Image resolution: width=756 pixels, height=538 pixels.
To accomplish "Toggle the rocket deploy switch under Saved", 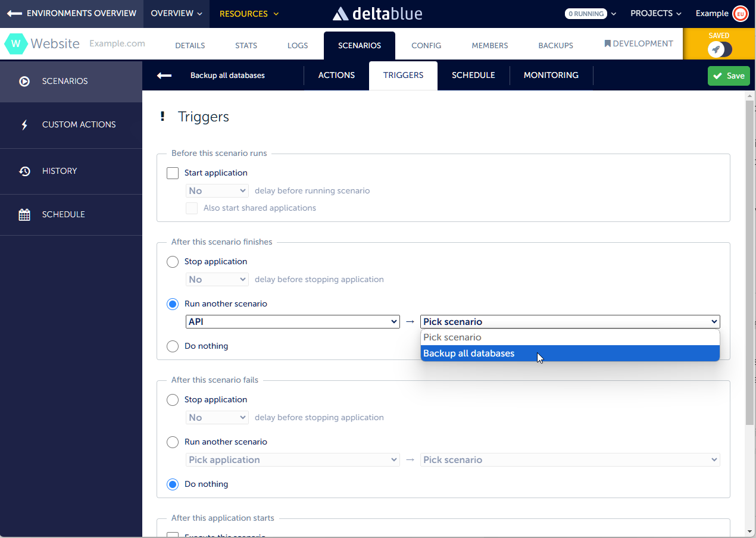I will coord(720,50).
